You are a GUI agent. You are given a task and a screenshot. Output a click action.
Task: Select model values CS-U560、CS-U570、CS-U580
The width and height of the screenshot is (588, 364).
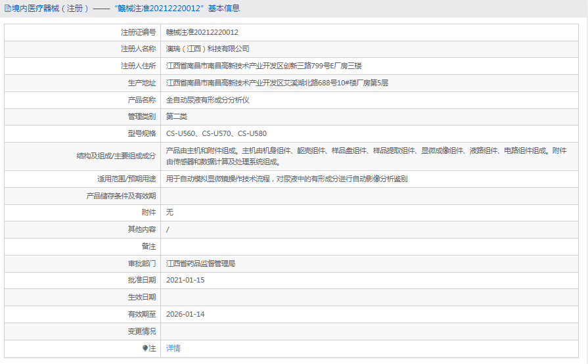216,133
